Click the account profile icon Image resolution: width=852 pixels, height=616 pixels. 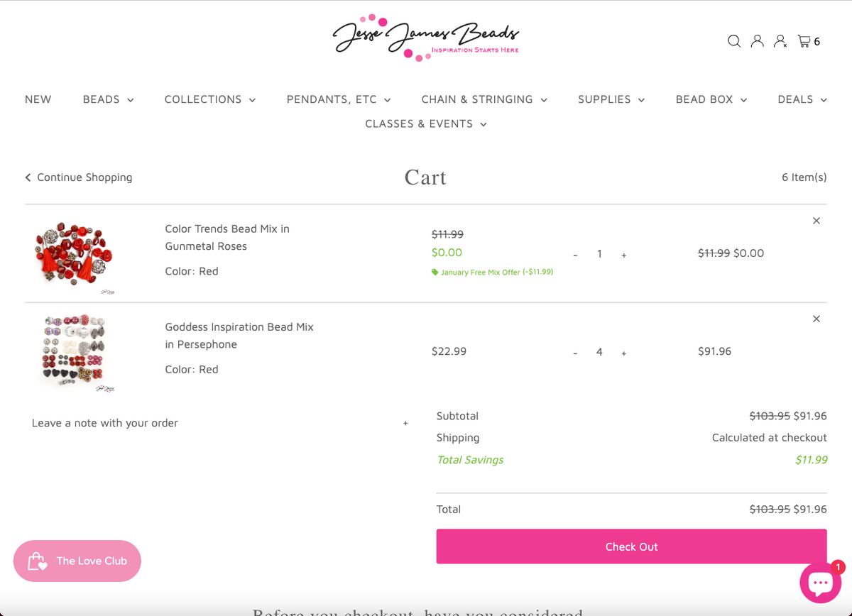[757, 41]
